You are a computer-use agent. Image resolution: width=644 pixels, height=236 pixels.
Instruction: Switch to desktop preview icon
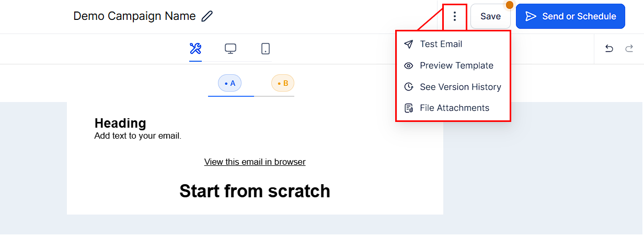pos(231,49)
